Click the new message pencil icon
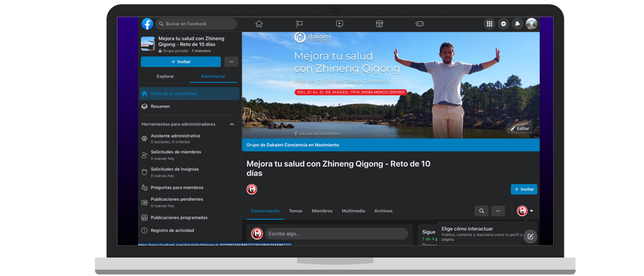The image size is (644, 276). coord(531,236)
